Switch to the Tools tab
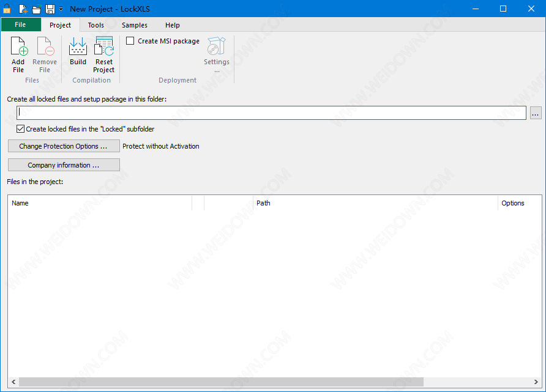Image resolution: width=546 pixels, height=392 pixels. click(95, 25)
